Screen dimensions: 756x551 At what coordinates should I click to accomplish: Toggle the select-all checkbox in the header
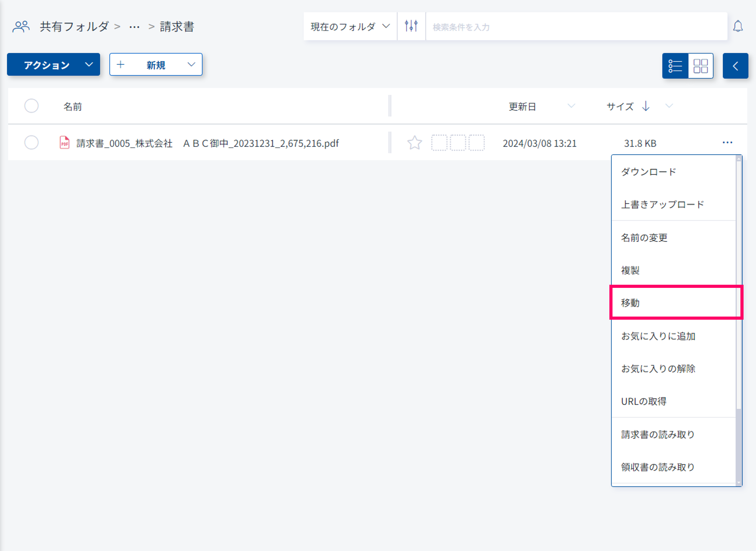click(x=31, y=106)
